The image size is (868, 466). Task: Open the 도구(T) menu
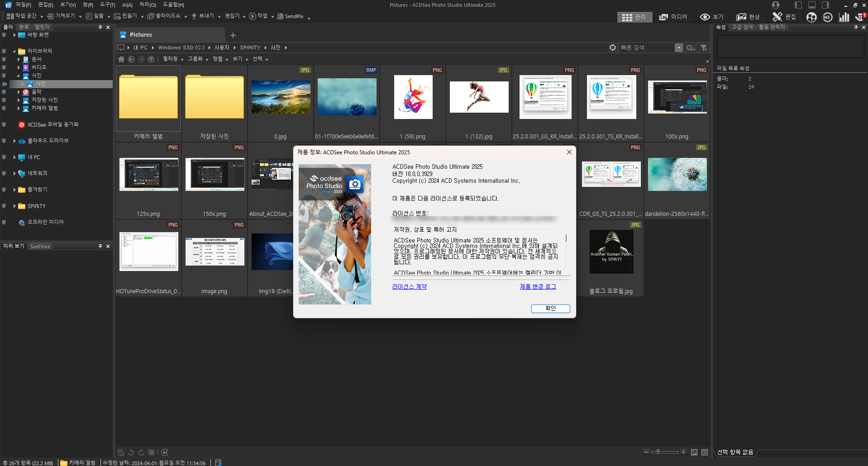point(107,5)
